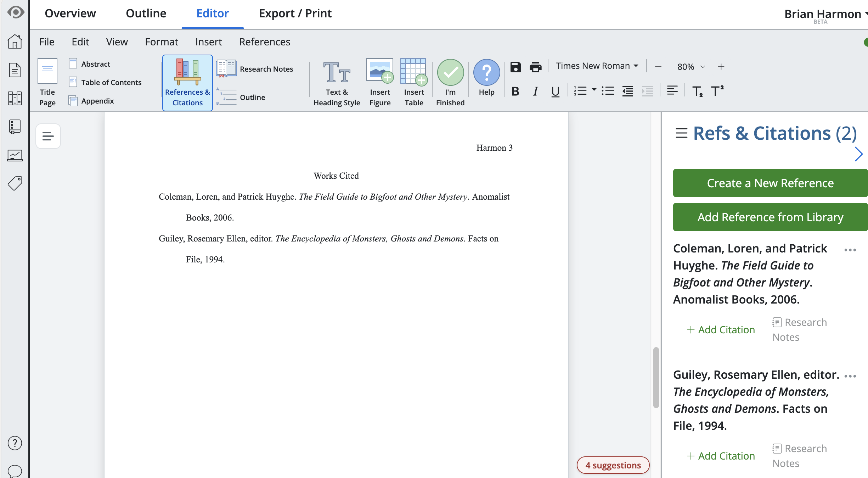
Task: Open the home icon in left sidebar
Action: pyautogui.click(x=15, y=41)
